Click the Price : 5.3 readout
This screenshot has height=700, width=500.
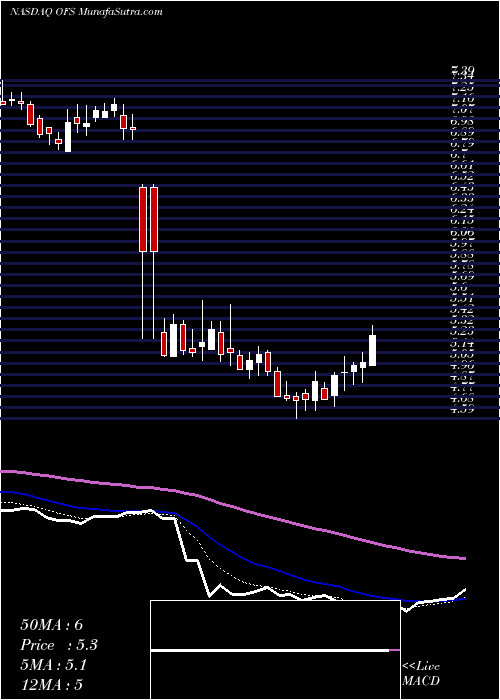[x=59, y=645]
